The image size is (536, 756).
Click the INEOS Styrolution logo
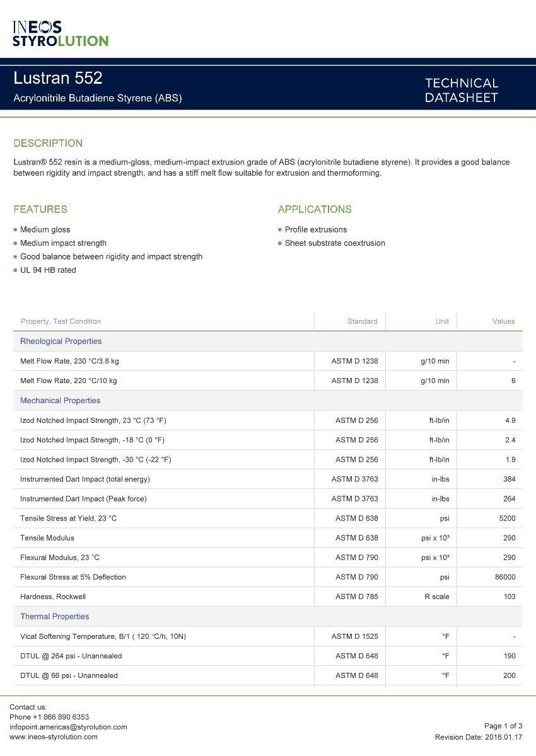coord(61,33)
